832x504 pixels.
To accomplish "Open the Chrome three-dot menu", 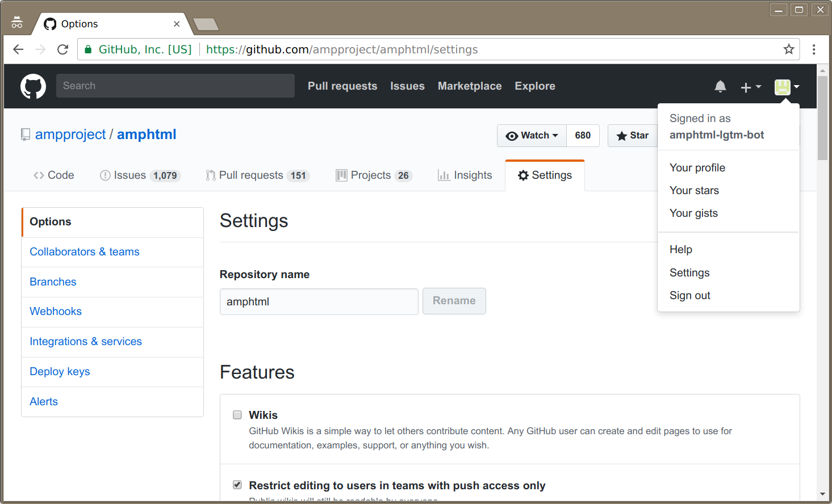I will (x=814, y=49).
